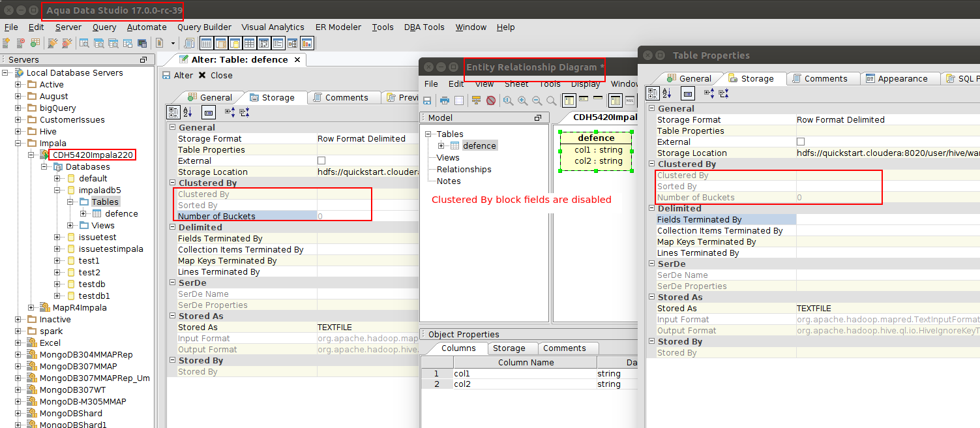
Task: Click the Register Server icon in main toolbar
Action: [6, 43]
